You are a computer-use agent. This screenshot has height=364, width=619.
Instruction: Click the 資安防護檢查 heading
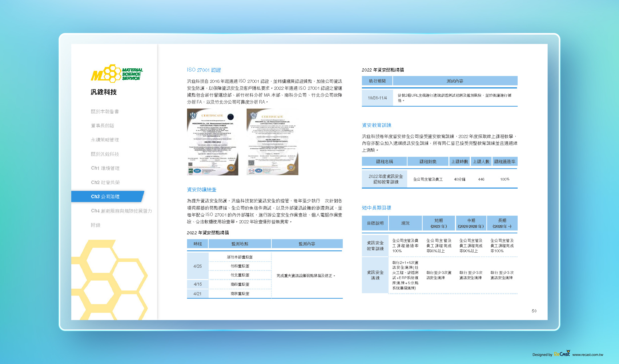[201, 190]
